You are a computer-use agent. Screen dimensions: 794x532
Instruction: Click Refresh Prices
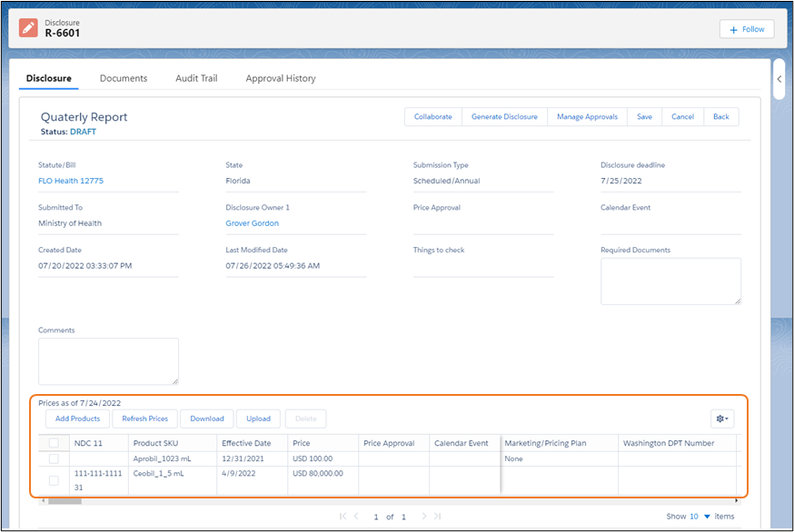point(144,419)
